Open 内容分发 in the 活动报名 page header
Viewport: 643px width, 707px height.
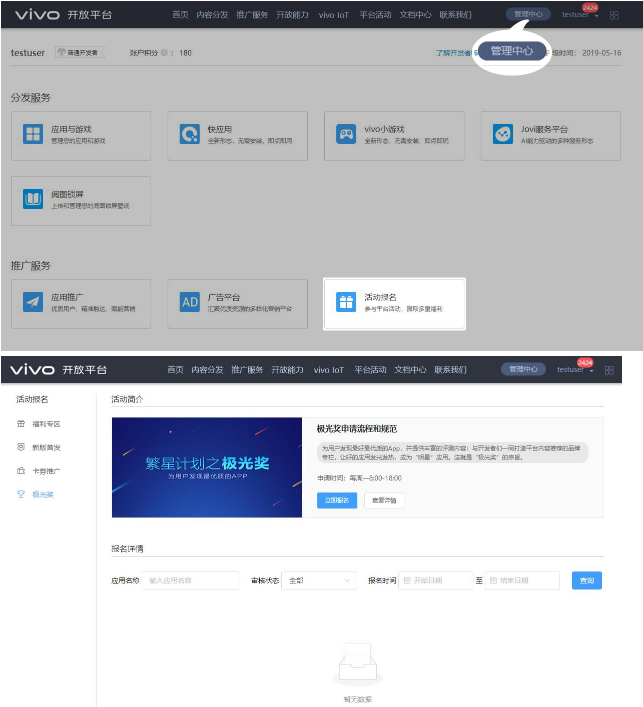pos(207,370)
